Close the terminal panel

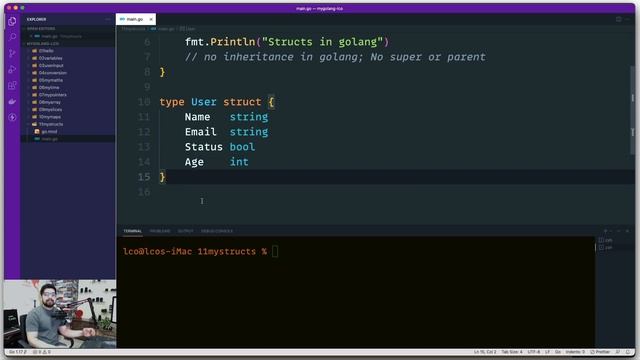pos(627,231)
